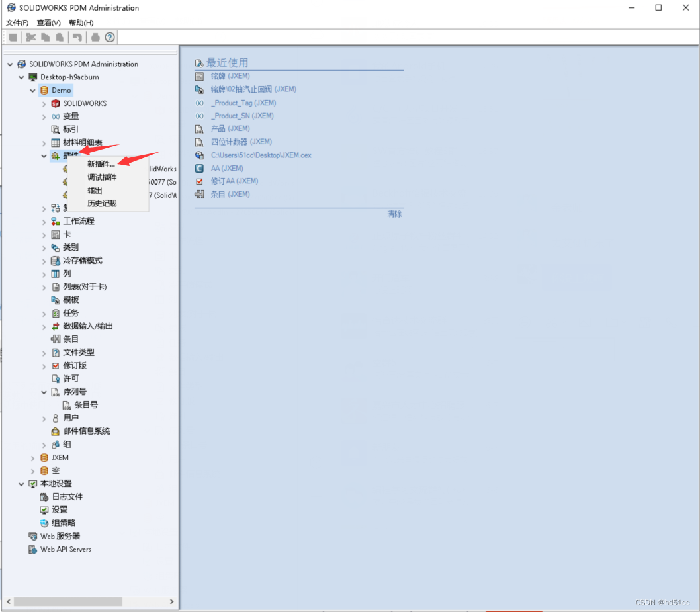
Task: Click the 卡 card icon
Action: (56, 234)
